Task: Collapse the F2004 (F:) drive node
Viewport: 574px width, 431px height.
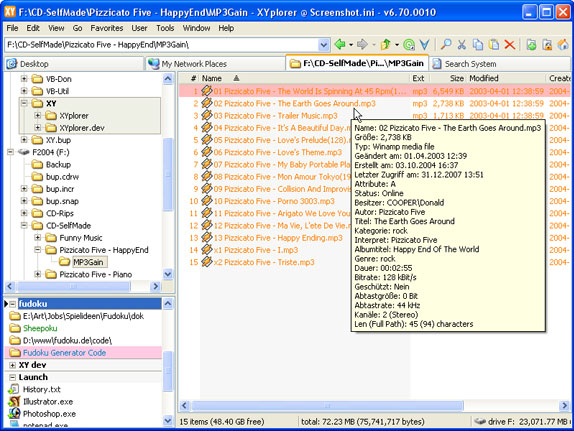Action: (x=10, y=152)
